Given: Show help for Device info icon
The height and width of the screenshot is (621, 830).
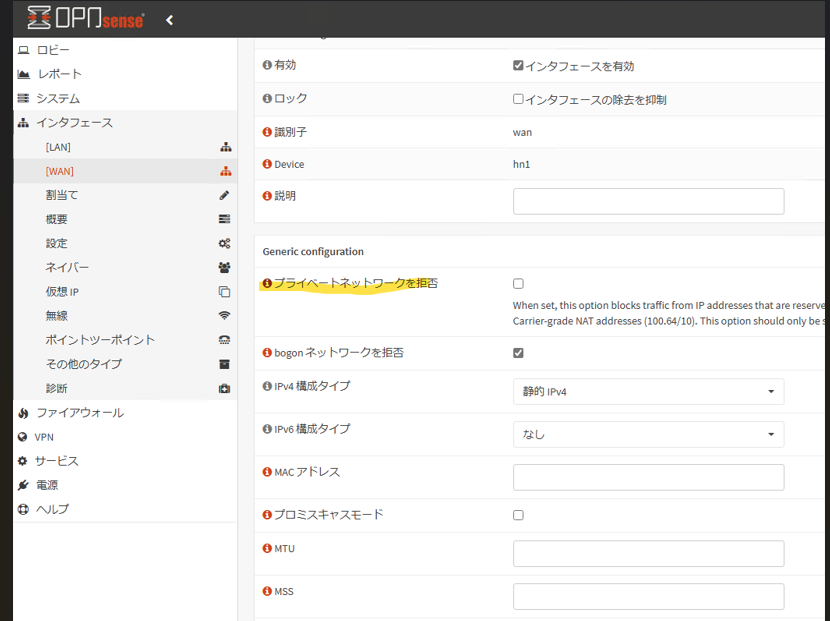Looking at the screenshot, I should [267, 164].
